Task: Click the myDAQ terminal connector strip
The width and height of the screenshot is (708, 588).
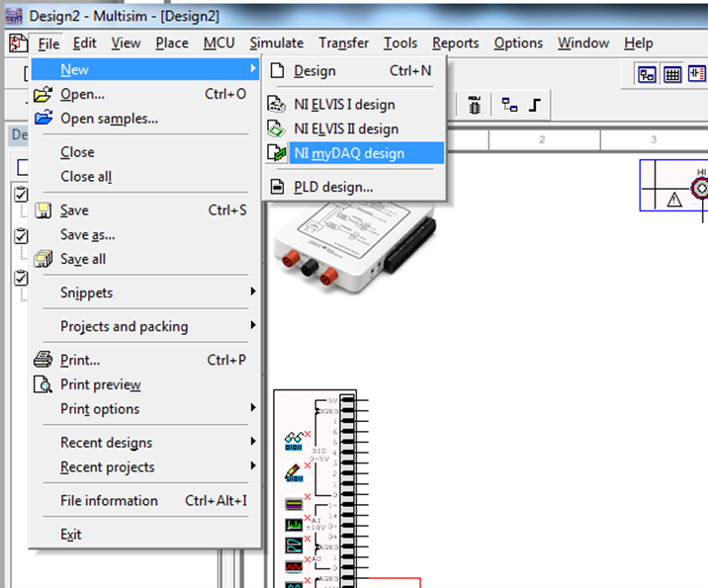Action: click(x=347, y=491)
